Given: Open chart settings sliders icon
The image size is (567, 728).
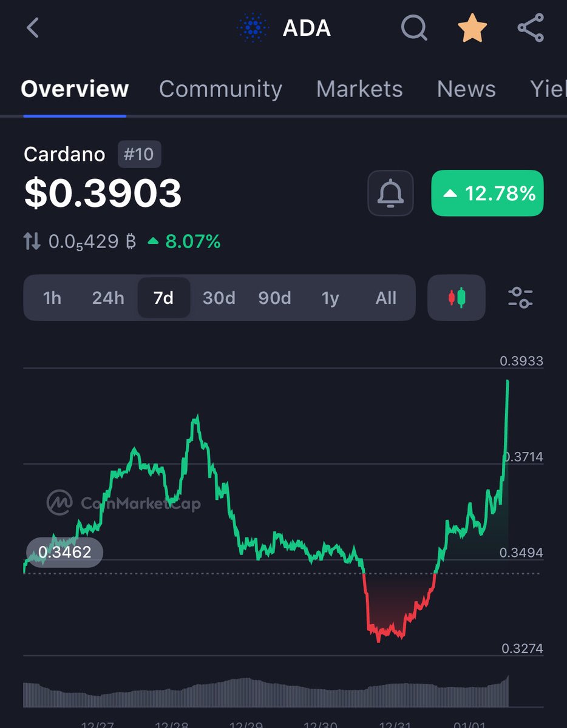Looking at the screenshot, I should [x=520, y=297].
